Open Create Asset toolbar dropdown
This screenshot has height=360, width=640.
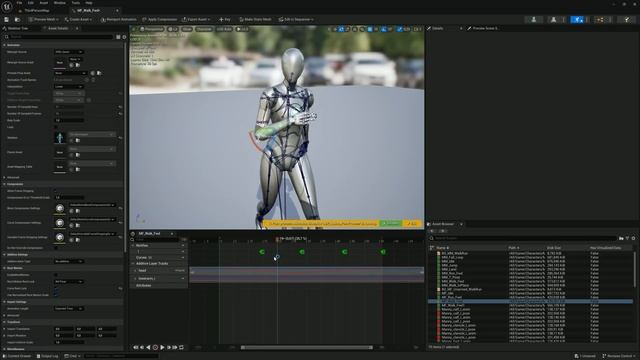pos(78,19)
